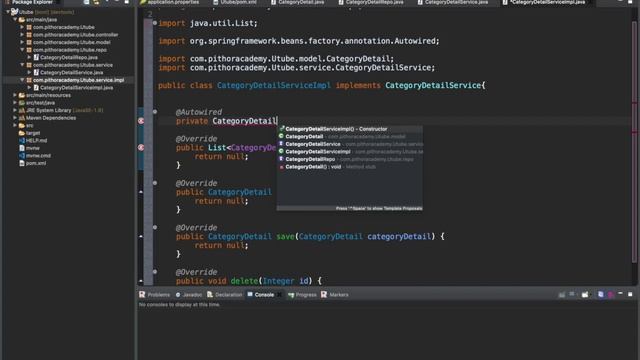Maximize the Console view panel

click(x=630, y=294)
